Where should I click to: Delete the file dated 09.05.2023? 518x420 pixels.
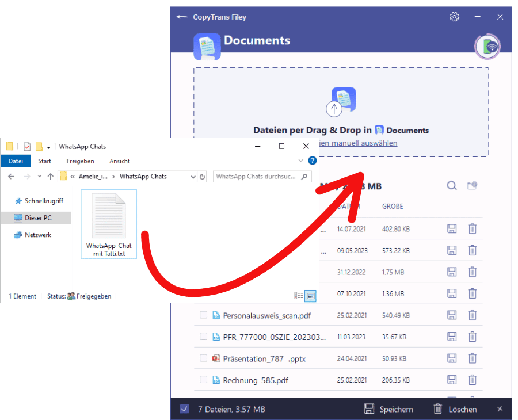[473, 250]
